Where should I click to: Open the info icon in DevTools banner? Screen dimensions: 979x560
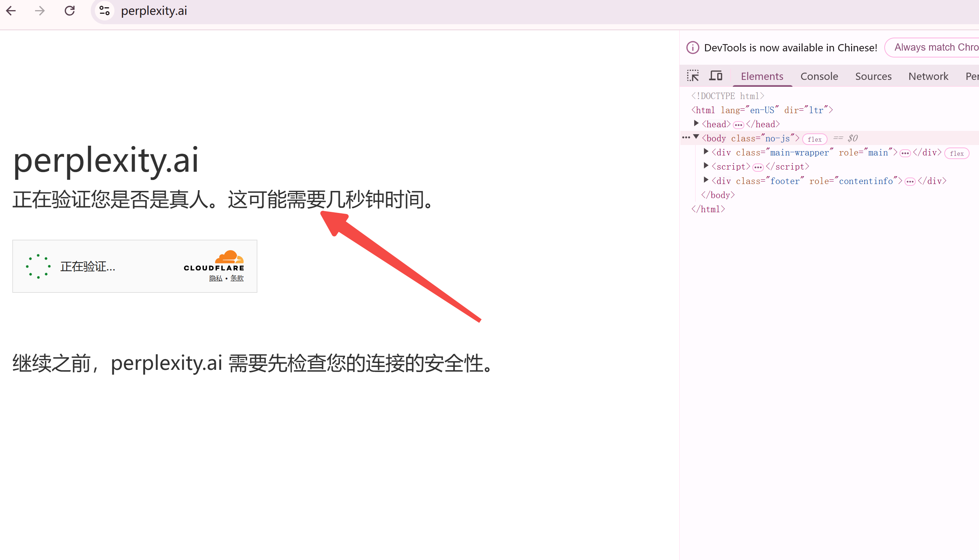point(693,48)
